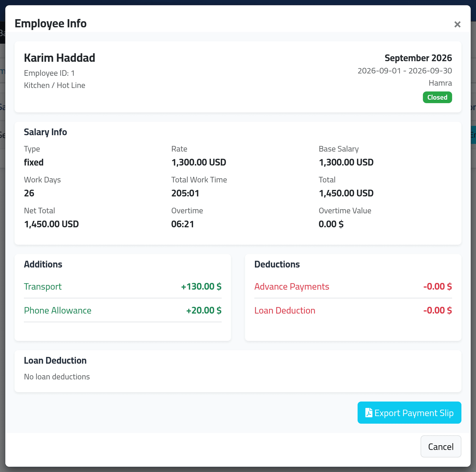Click the No loan deductions message
The image size is (476, 472).
(x=57, y=377)
